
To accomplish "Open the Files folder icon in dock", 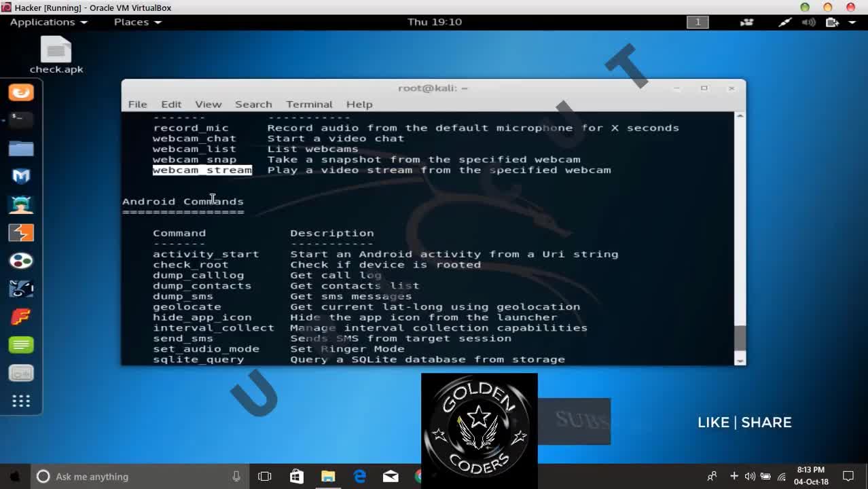I will (21, 148).
